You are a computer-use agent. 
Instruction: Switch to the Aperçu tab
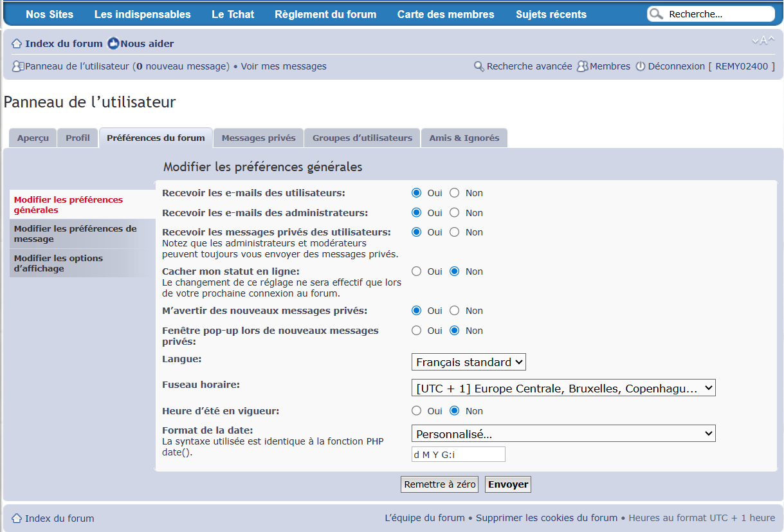[x=33, y=138]
